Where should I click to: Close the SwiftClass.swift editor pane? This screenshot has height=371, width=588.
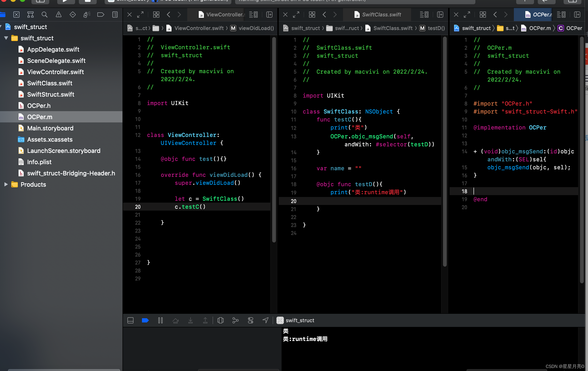click(x=285, y=15)
